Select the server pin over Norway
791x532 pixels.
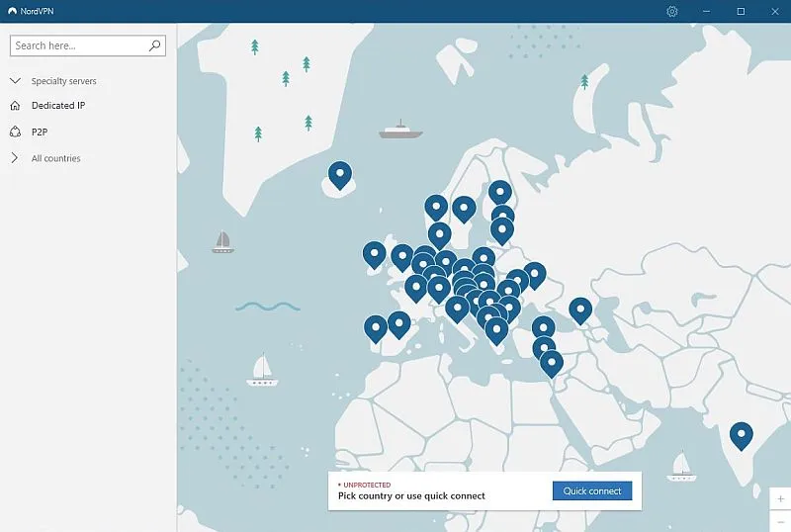click(436, 209)
